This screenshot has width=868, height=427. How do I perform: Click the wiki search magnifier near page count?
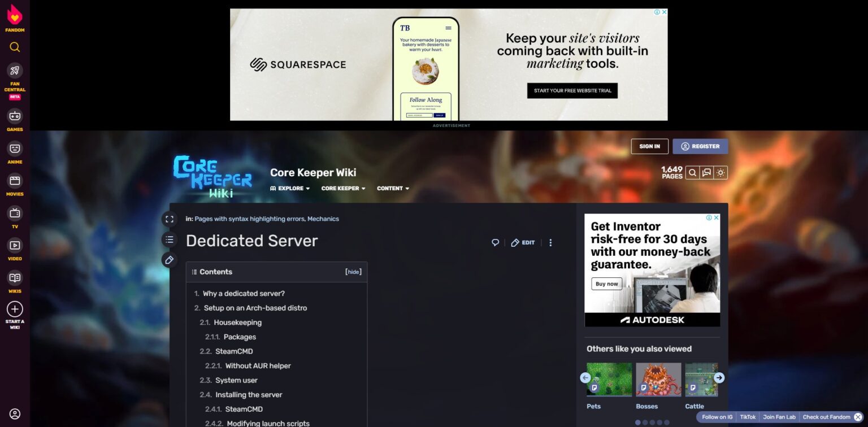point(692,173)
